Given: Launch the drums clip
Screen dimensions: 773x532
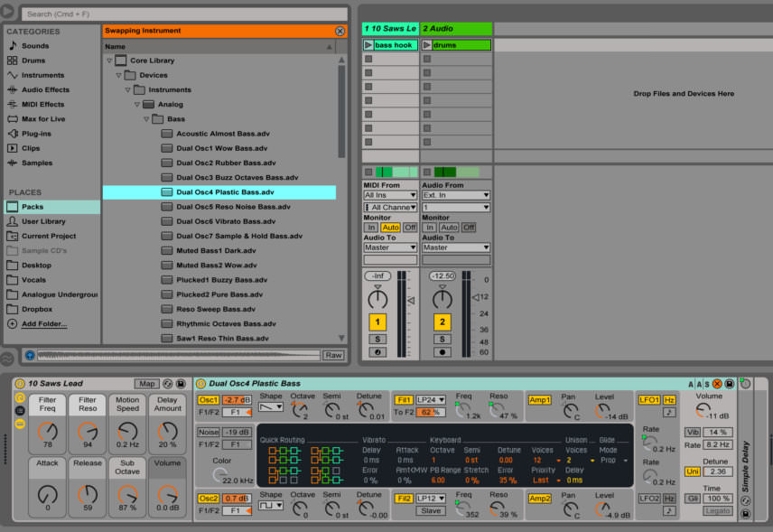Looking at the screenshot, I should (427, 45).
